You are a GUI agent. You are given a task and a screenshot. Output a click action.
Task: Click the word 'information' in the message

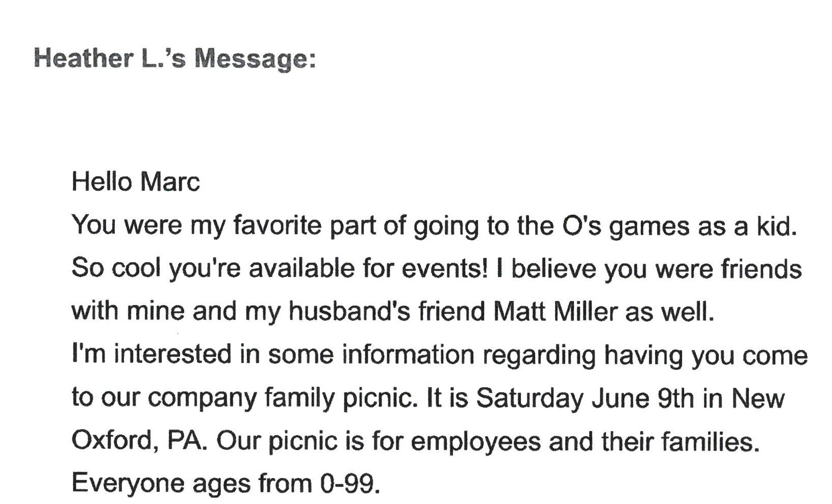(408, 354)
